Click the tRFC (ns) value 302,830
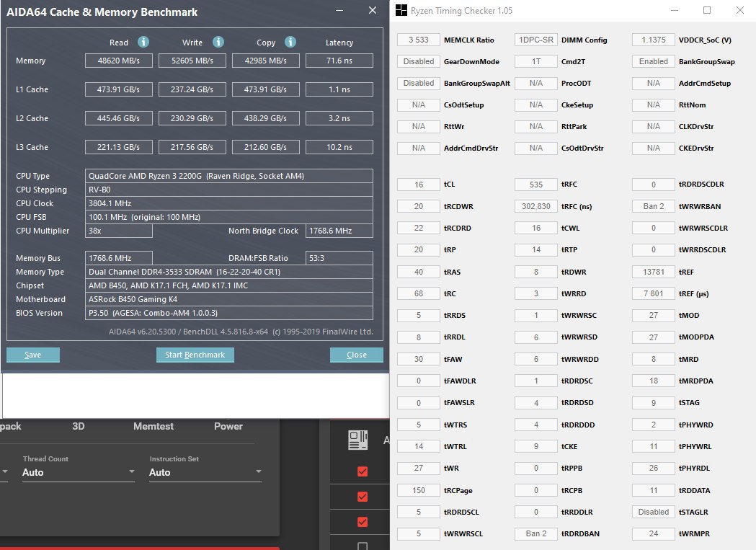This screenshot has width=756, height=550. pyautogui.click(x=536, y=206)
